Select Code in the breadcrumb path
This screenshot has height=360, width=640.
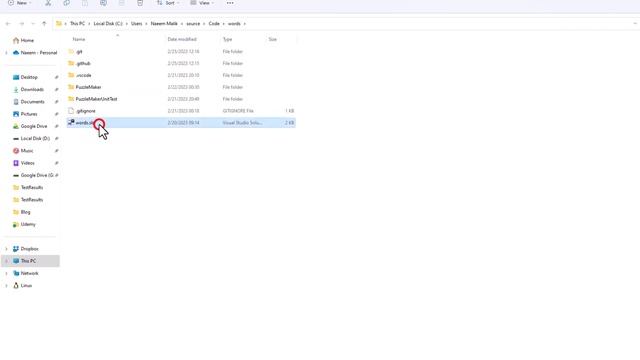click(x=214, y=24)
